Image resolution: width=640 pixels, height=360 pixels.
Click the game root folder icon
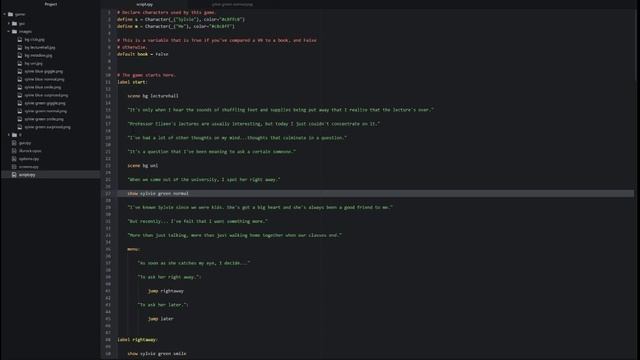[11, 14]
